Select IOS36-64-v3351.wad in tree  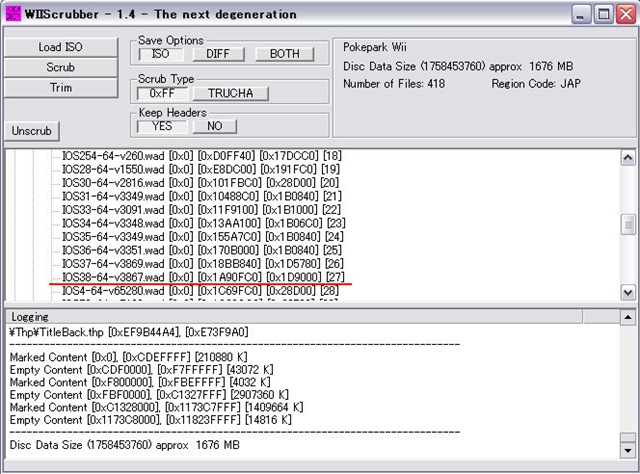tap(202, 250)
